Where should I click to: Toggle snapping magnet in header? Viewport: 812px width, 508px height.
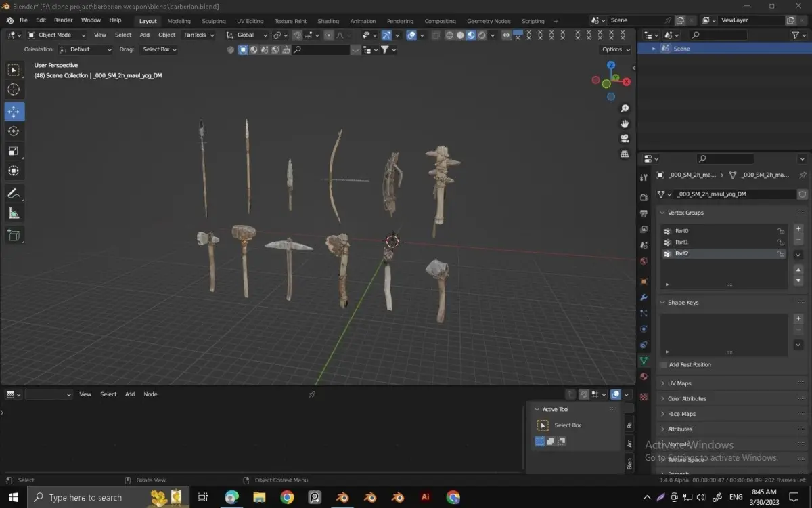298,35
